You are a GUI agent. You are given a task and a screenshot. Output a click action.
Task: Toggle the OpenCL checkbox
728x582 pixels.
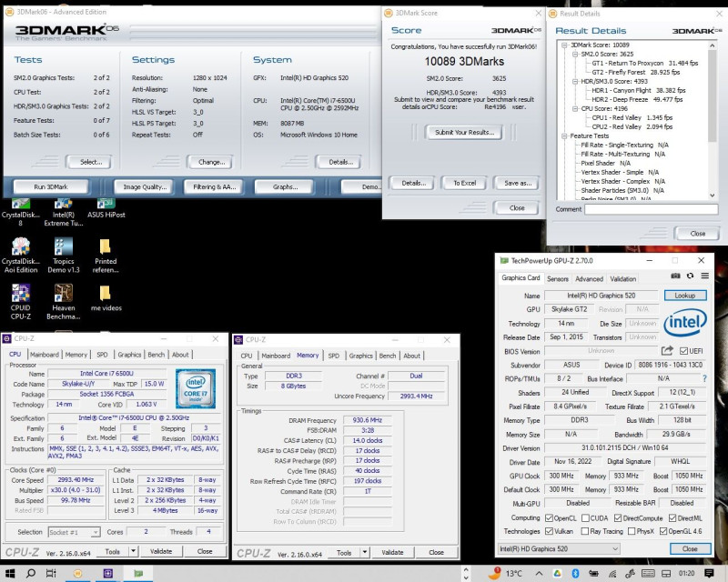point(549,518)
